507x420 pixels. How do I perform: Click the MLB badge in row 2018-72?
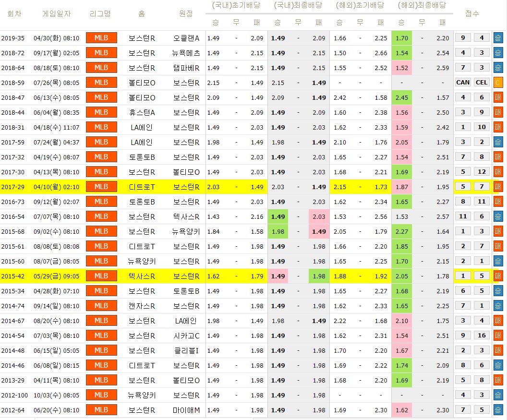101,53
